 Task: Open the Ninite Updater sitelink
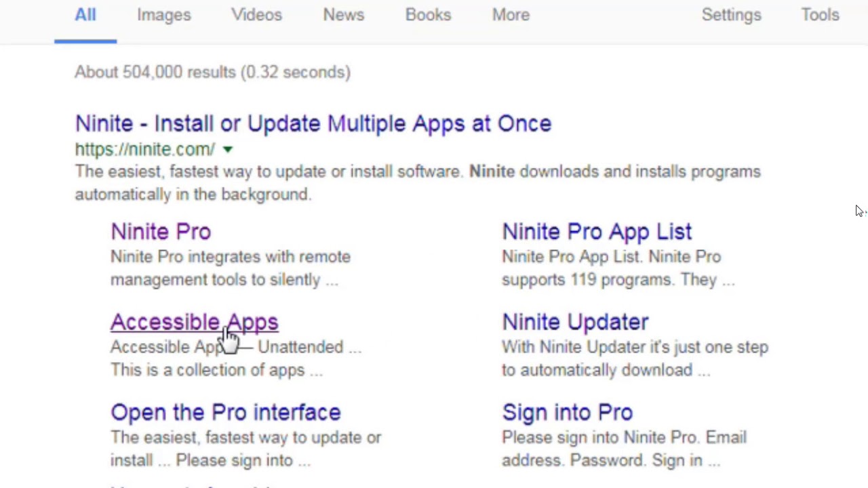(x=575, y=322)
